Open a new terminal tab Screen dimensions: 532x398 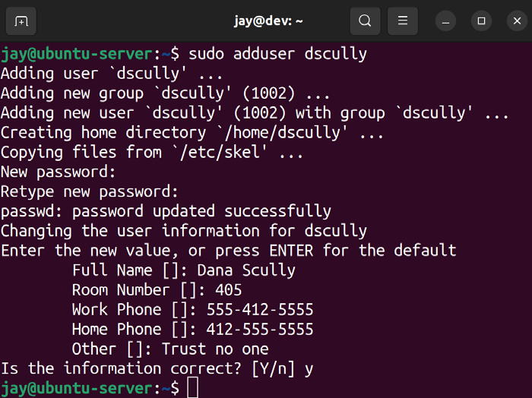click(21, 21)
